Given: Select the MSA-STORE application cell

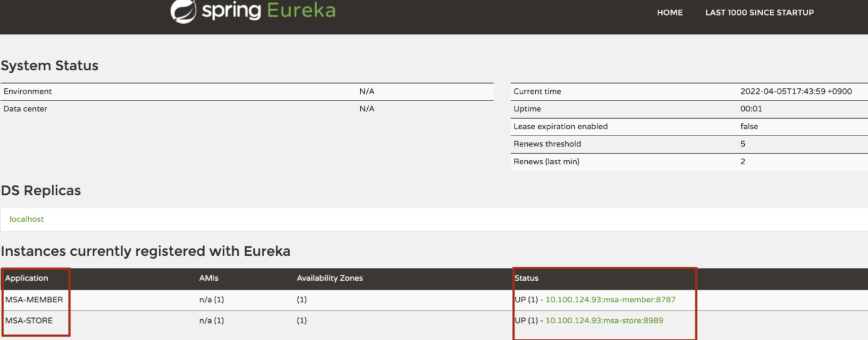Looking at the screenshot, I should coord(29,320).
